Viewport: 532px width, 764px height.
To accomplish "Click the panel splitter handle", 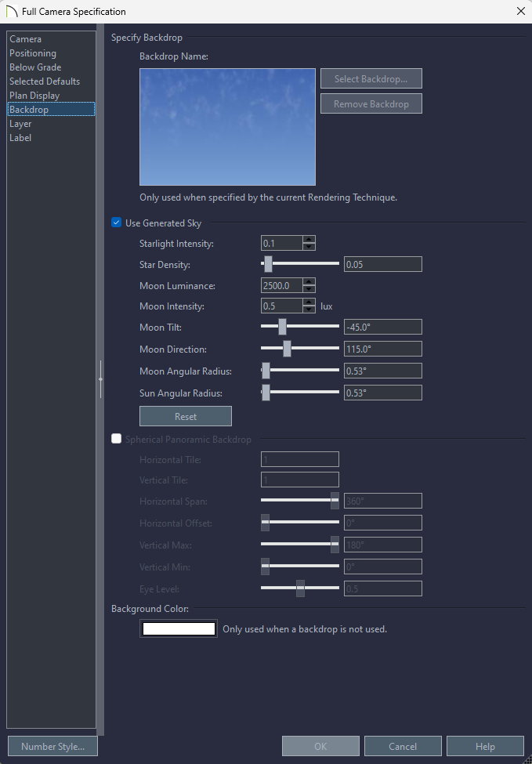I will click(x=100, y=379).
